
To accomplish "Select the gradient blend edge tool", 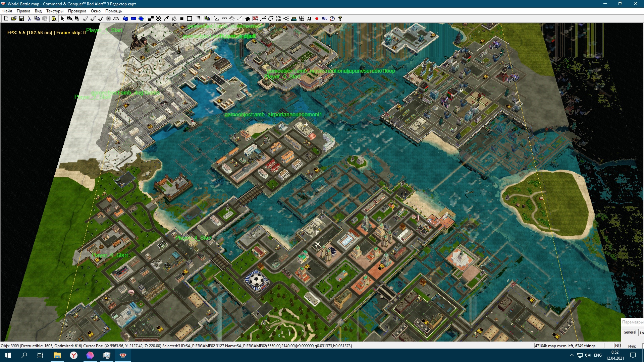I will [x=198, y=19].
